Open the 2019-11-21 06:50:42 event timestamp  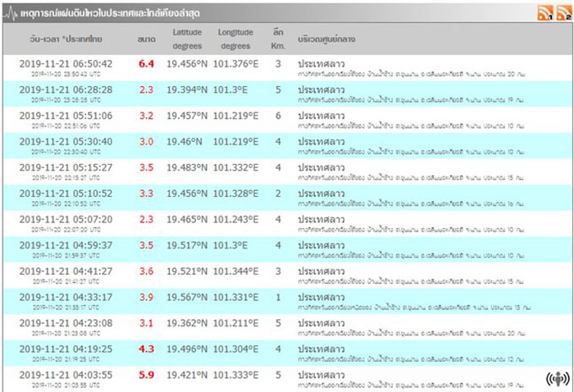[66, 63]
